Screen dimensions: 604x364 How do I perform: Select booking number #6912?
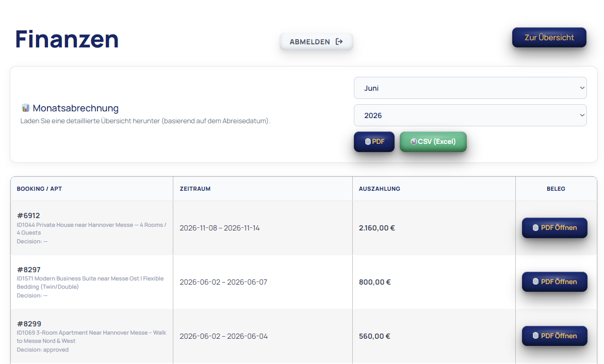pyautogui.click(x=28, y=216)
